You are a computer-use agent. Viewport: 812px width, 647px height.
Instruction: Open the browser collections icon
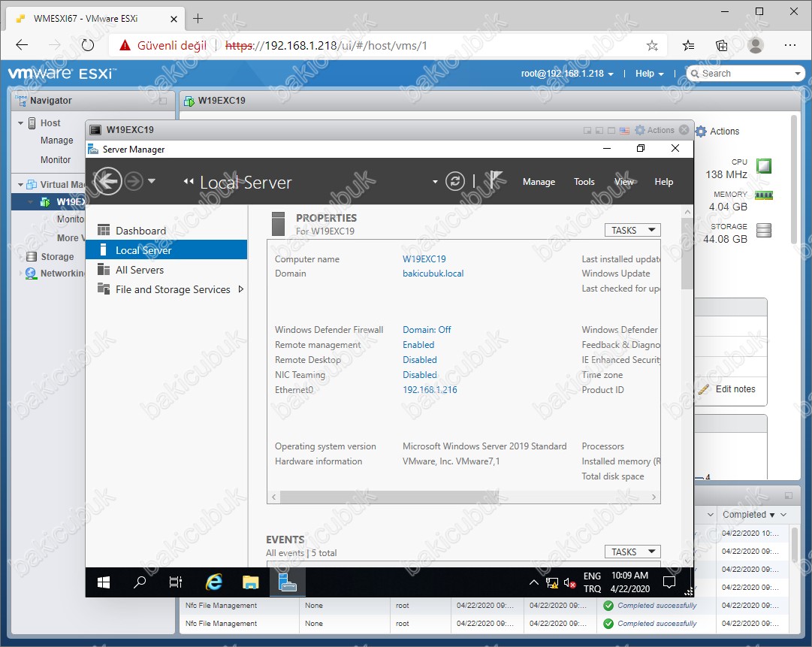coord(721,46)
